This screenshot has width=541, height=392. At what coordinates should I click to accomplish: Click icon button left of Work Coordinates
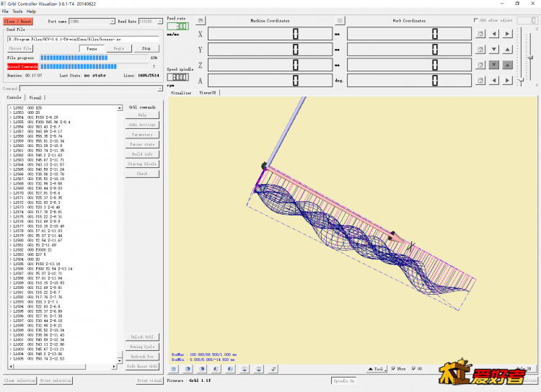point(340,21)
